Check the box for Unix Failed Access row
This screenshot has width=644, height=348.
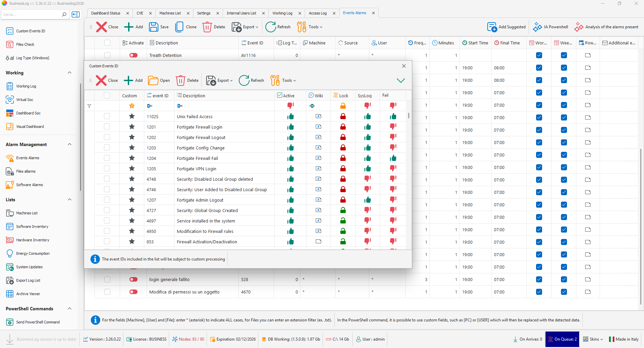107,116
